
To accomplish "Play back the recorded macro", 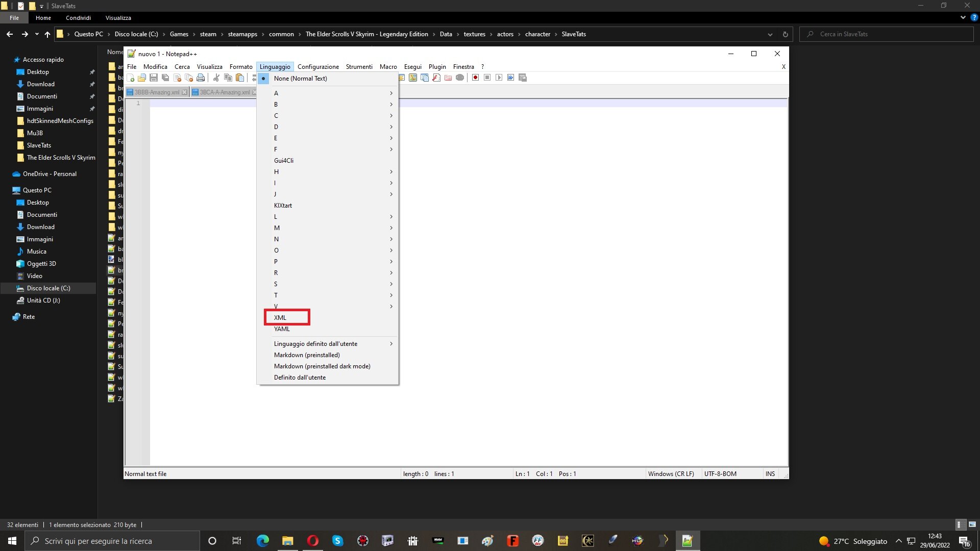I will click(x=499, y=78).
